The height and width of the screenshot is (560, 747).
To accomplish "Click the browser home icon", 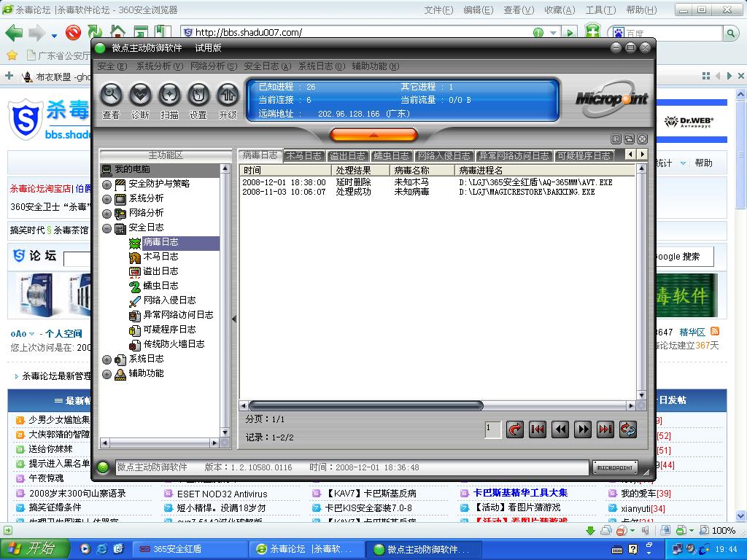I will click(117, 32).
